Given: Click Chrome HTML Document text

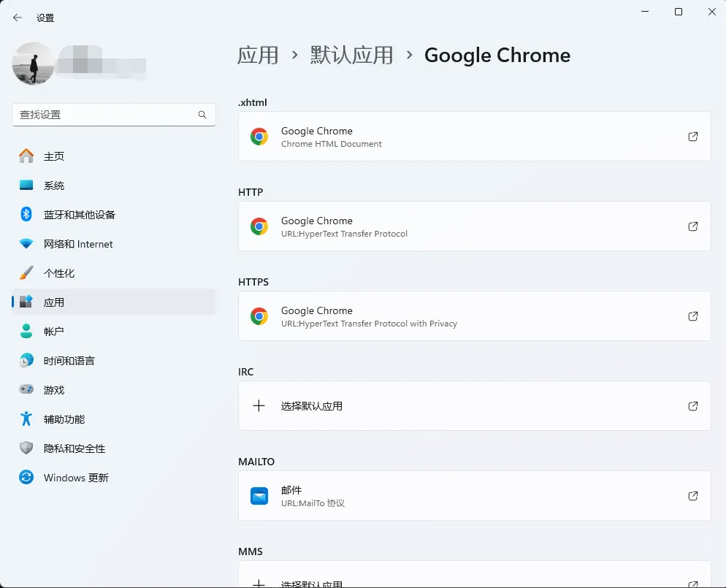Looking at the screenshot, I should click(x=332, y=144).
